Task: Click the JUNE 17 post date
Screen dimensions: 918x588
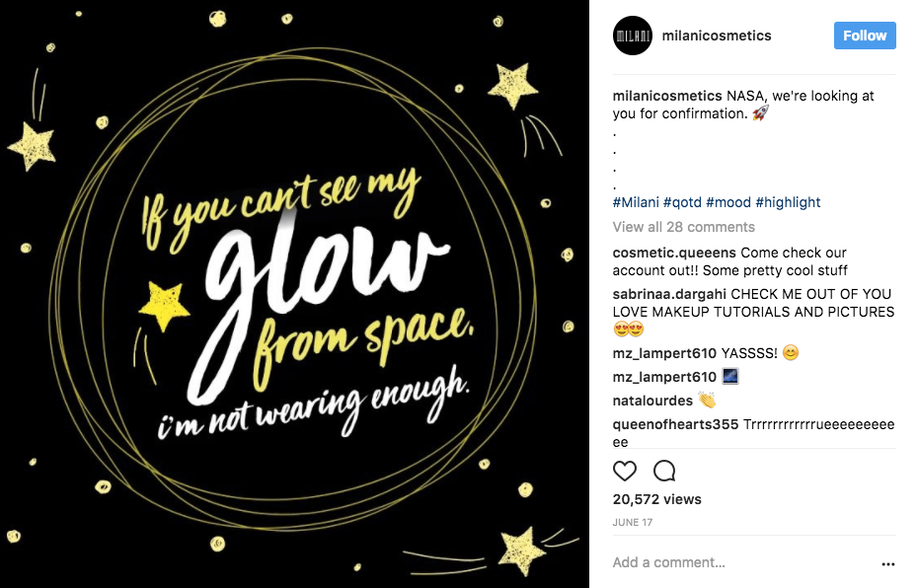Action: pos(632,523)
